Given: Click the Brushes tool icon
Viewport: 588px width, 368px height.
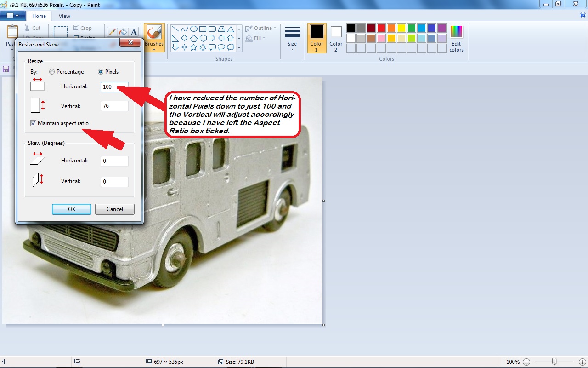Looking at the screenshot, I should 154,32.
